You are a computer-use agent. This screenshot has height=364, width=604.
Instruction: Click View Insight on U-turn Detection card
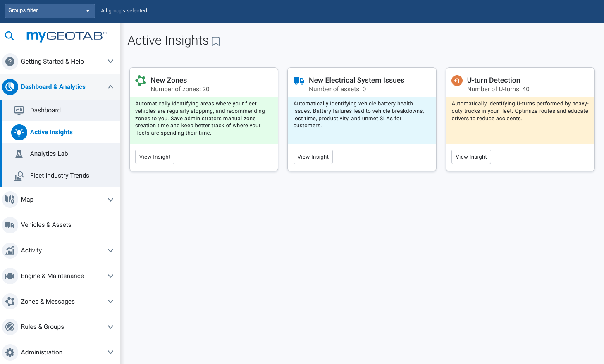471,157
